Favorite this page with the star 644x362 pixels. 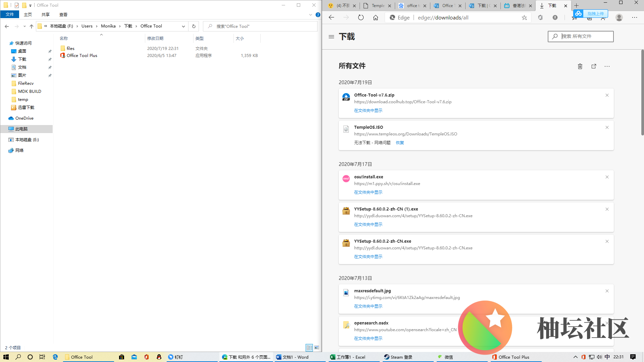point(524,17)
